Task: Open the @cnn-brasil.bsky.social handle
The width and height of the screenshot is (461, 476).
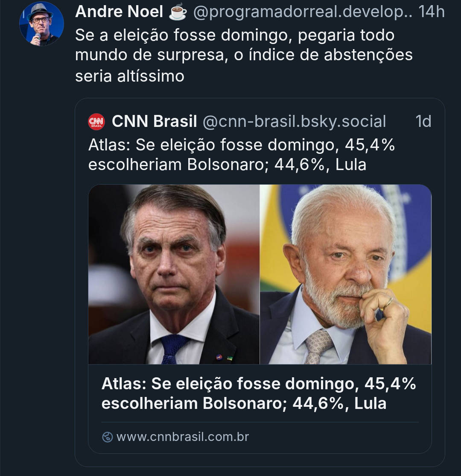Action: click(x=294, y=122)
